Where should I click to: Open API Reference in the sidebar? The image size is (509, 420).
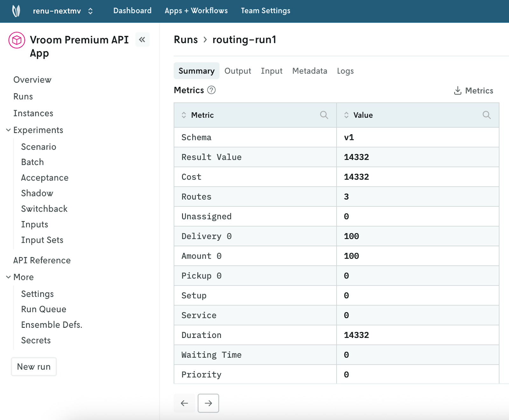pos(42,261)
